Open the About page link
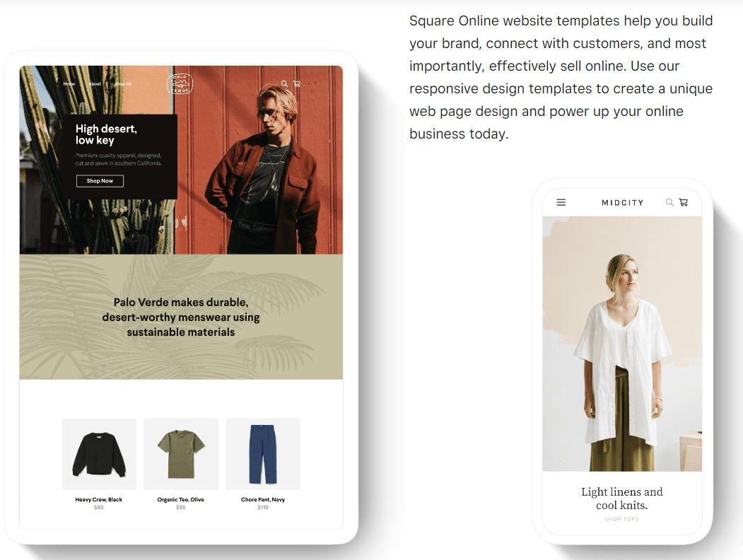The height and width of the screenshot is (560, 743). pos(95,83)
